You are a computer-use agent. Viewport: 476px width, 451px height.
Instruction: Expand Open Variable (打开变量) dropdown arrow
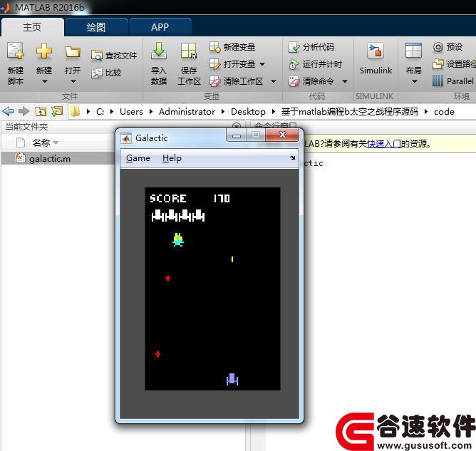(x=262, y=64)
